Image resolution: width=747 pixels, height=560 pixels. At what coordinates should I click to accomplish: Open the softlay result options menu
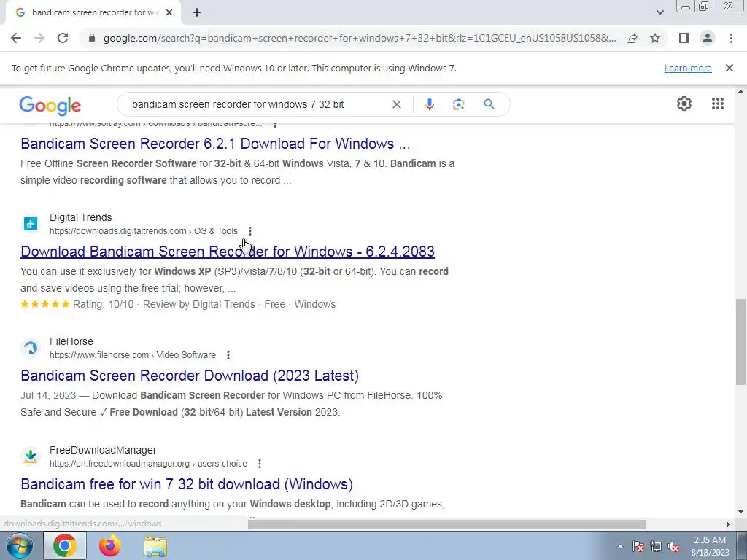[275, 124]
